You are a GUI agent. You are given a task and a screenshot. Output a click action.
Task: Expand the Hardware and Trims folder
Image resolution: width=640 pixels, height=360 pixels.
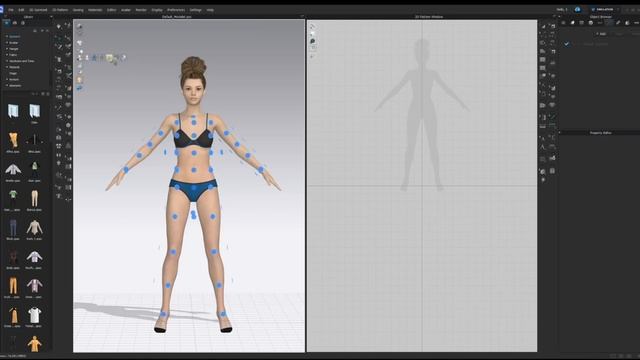[x=7, y=61]
